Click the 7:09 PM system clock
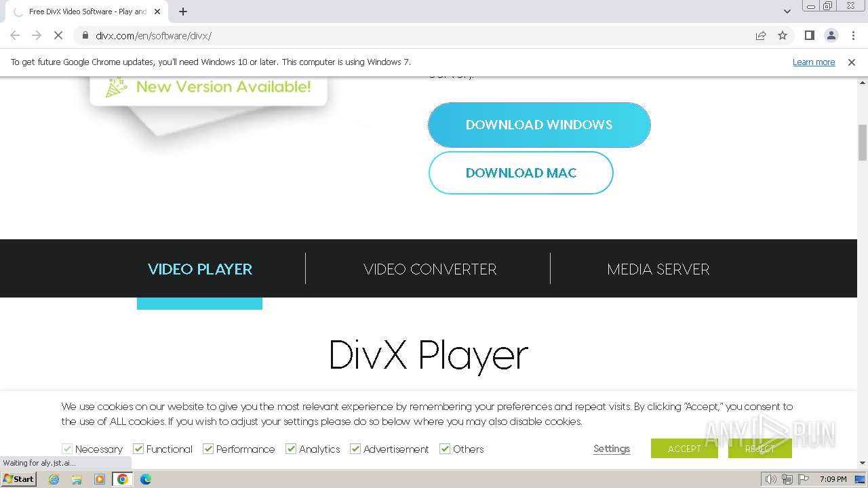The width and height of the screenshot is (868, 488). (833, 479)
